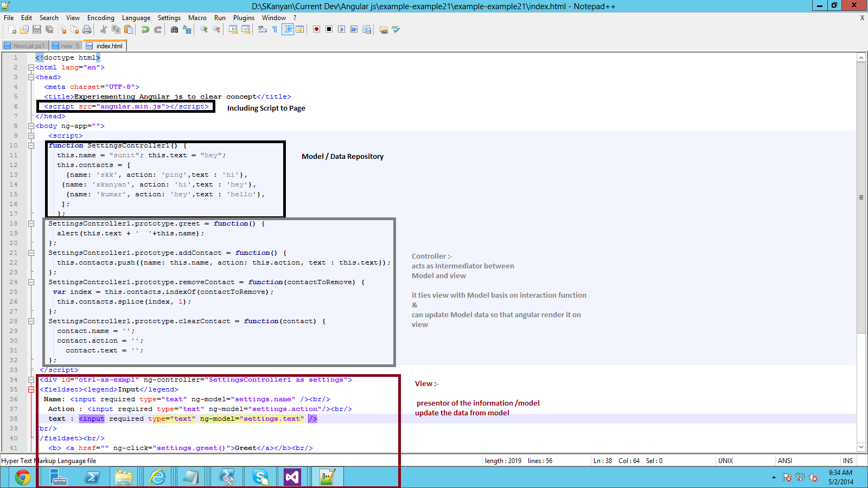Collapse the script block fold at line 9
Screen dimensions: 868x488
click(31, 136)
